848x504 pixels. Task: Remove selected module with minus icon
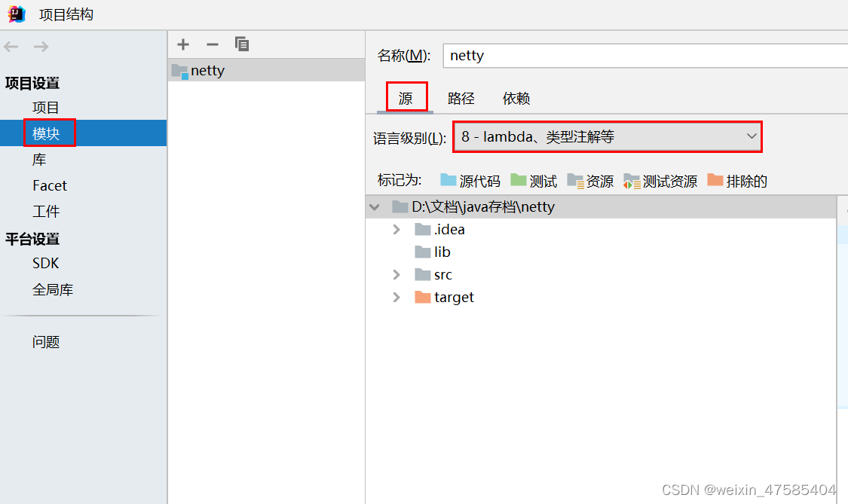click(x=213, y=44)
